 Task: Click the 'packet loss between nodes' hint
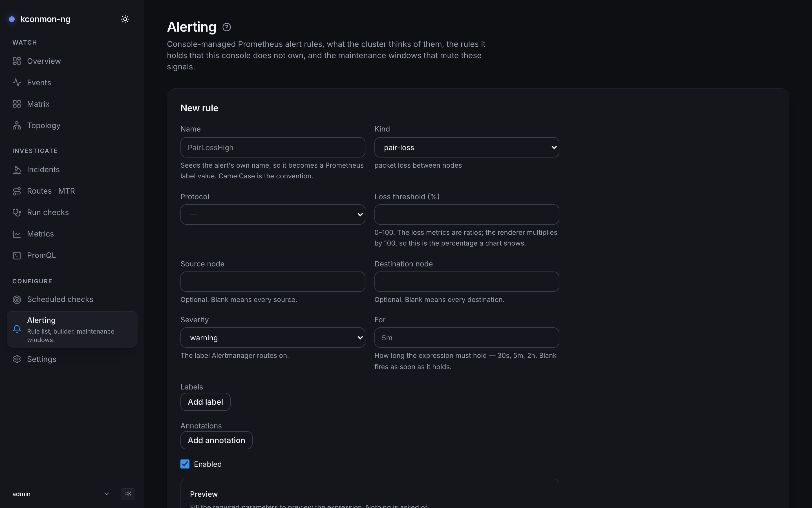418,165
